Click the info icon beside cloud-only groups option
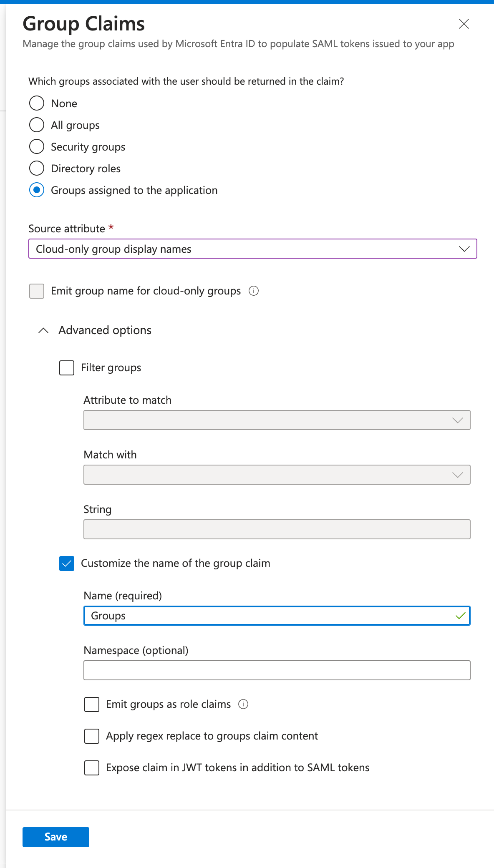Screen dimensions: 494x868 (x=254, y=291)
